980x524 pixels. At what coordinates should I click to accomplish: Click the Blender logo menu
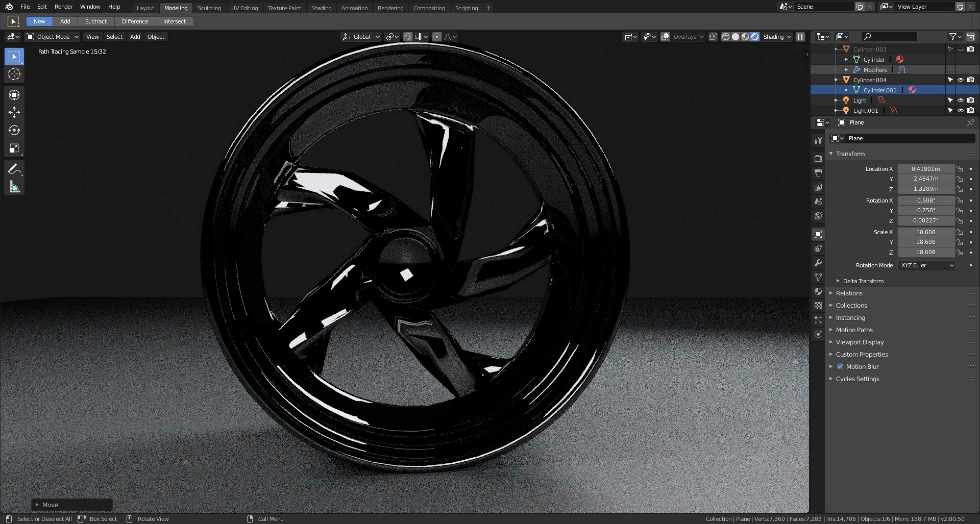9,7
